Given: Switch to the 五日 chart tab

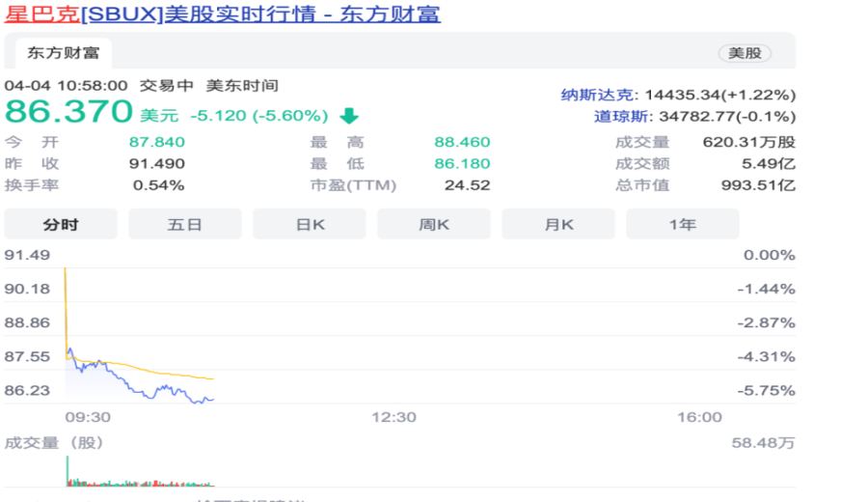Looking at the screenshot, I should pos(185,224).
